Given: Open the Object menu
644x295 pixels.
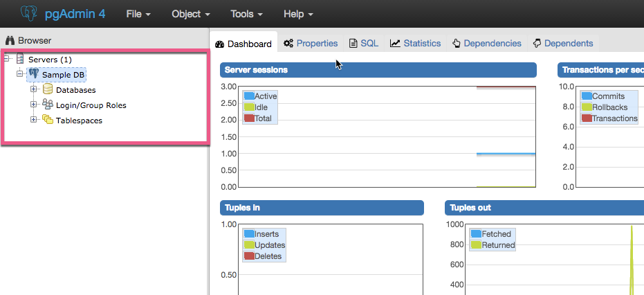Looking at the screenshot, I should coord(191,14).
